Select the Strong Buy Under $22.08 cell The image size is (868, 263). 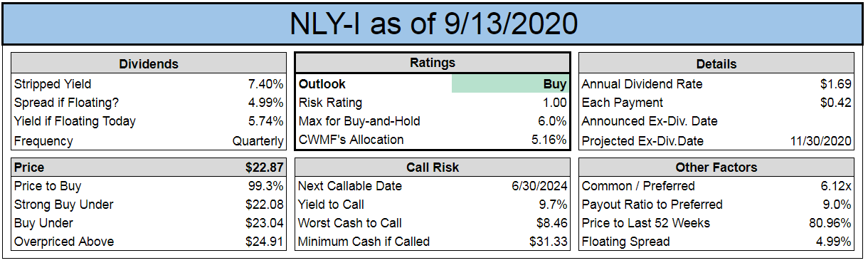pyautogui.click(x=265, y=205)
